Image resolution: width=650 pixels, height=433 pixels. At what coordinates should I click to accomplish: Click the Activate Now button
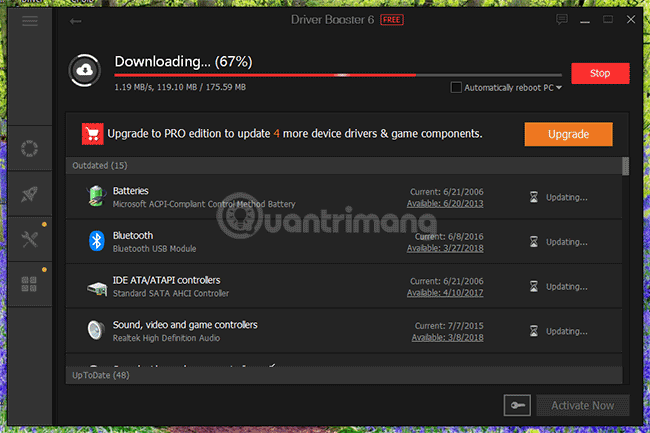tap(583, 405)
